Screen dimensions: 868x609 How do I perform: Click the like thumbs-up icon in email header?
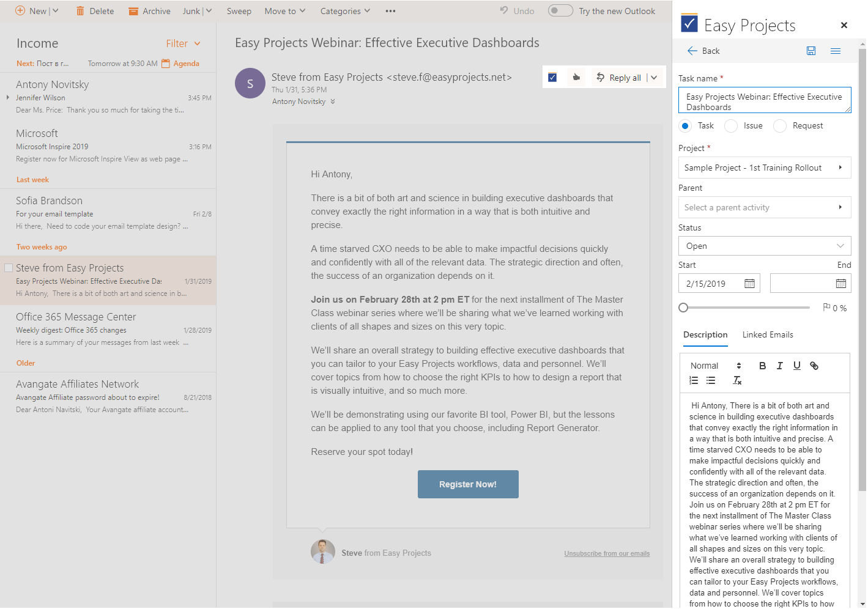(576, 77)
